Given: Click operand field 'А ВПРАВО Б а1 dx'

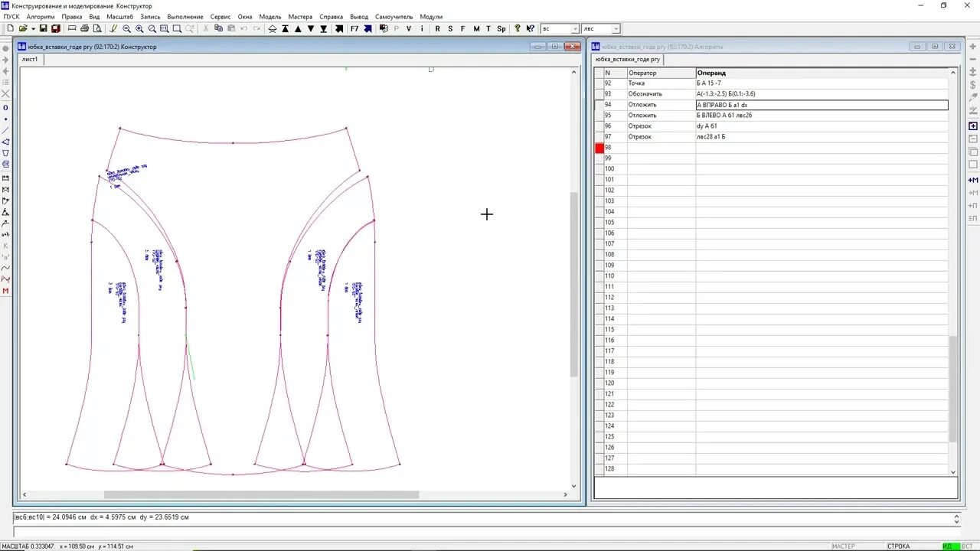Looking at the screenshot, I should (x=822, y=105).
